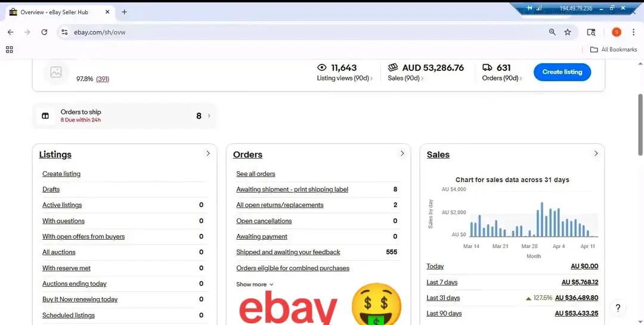Reload the page with refresh icon

coord(44,32)
